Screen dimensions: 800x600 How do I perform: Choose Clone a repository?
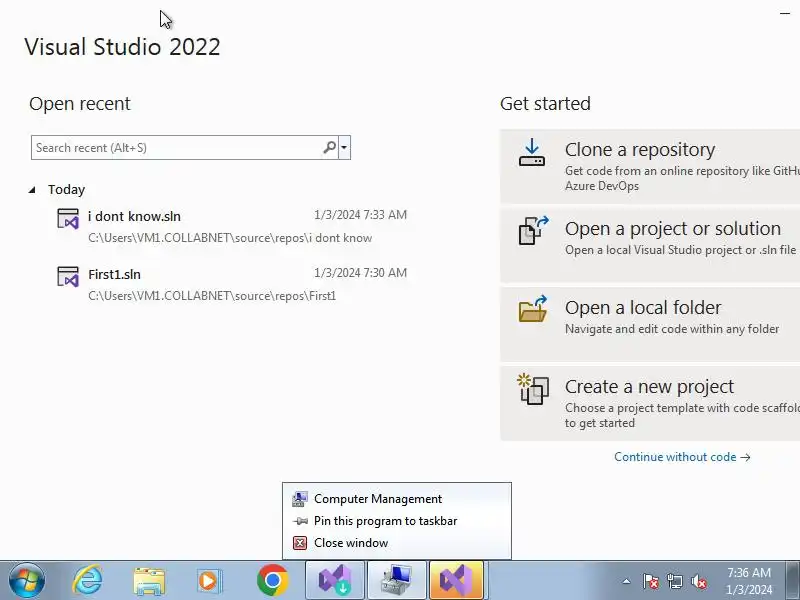[x=650, y=166]
